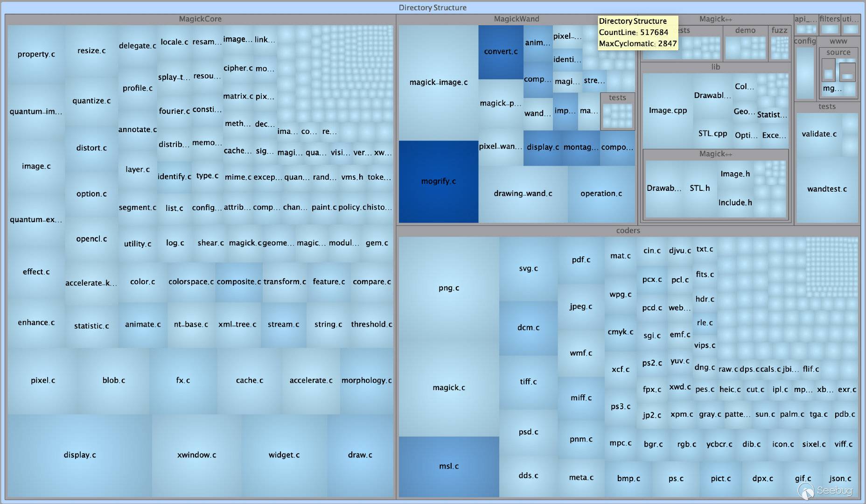Select the distort.c block
The height and width of the screenshot is (504, 866).
91,148
